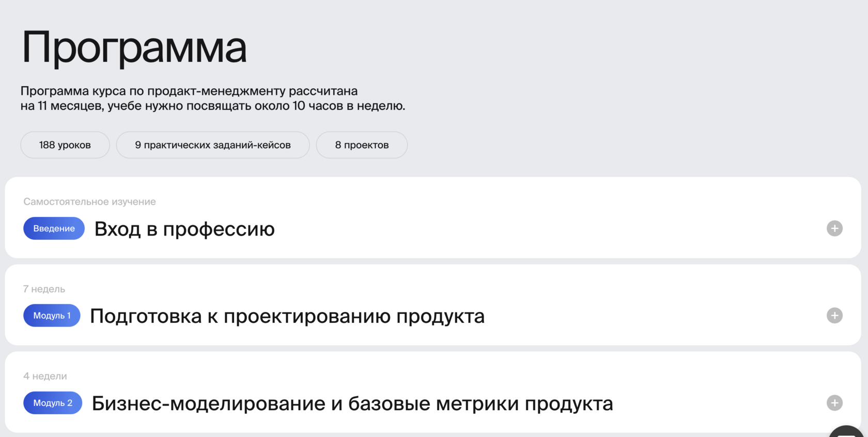The height and width of the screenshot is (437, 868).
Task: Click the "7 недель" duration label
Action: (x=44, y=289)
